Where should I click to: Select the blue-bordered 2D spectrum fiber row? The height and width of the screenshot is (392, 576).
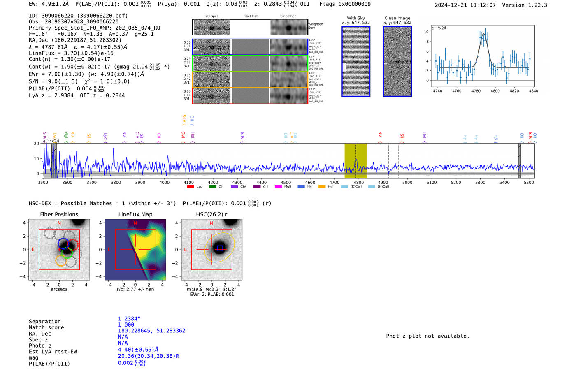click(250, 47)
